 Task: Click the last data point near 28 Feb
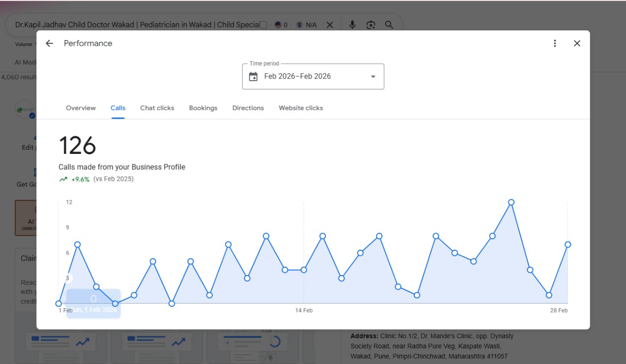(568, 244)
